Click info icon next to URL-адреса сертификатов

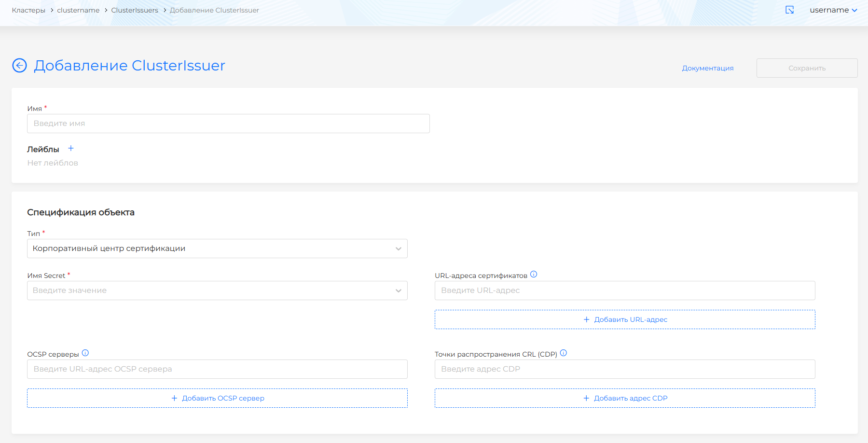(x=534, y=275)
